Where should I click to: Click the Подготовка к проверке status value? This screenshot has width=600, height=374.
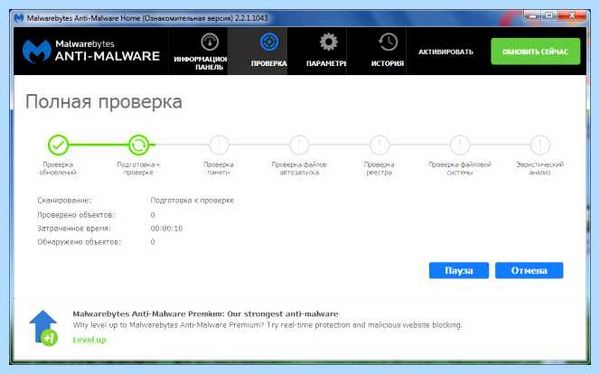pyautogui.click(x=192, y=200)
